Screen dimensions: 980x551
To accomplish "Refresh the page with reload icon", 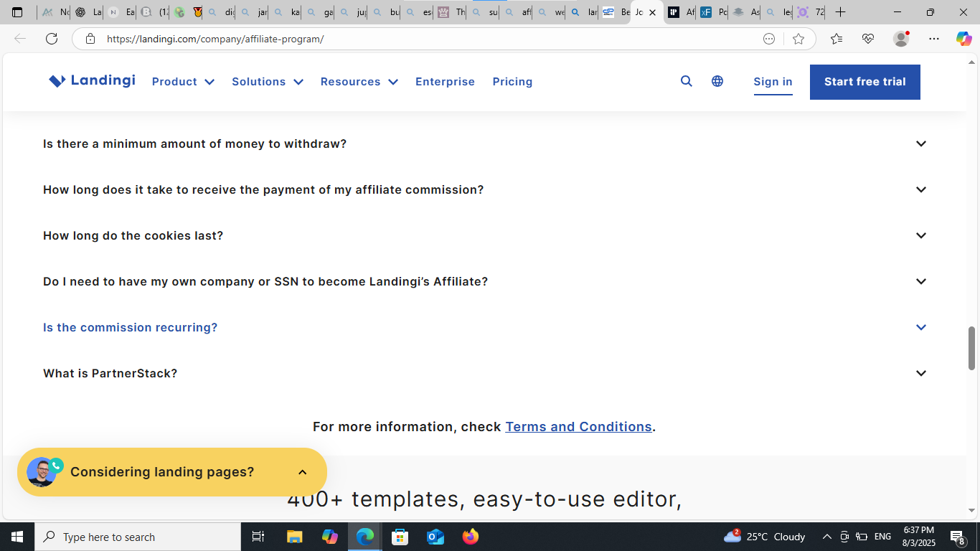I will point(52,39).
